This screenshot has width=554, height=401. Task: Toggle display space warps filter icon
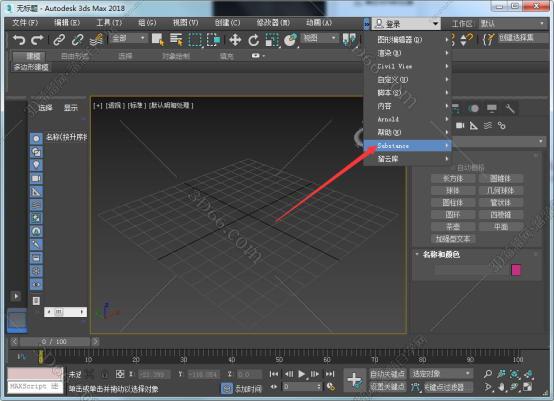pyautogui.click(x=36, y=205)
